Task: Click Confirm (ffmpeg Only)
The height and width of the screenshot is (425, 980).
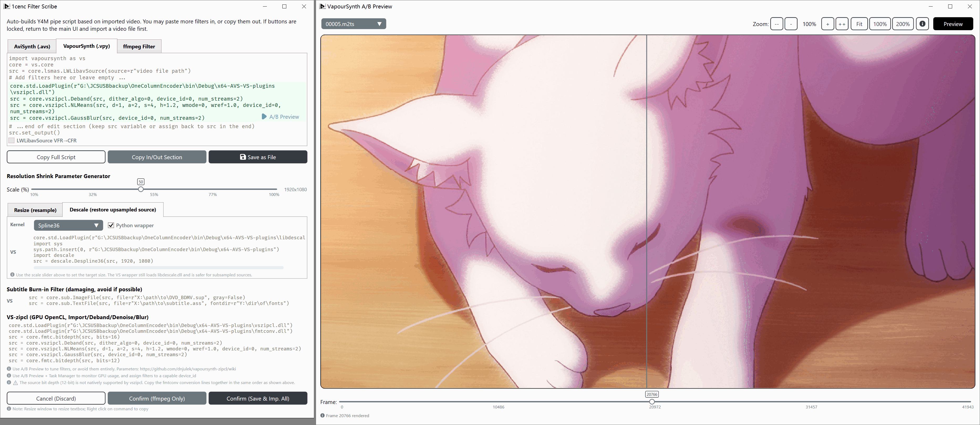Action: 157,398
